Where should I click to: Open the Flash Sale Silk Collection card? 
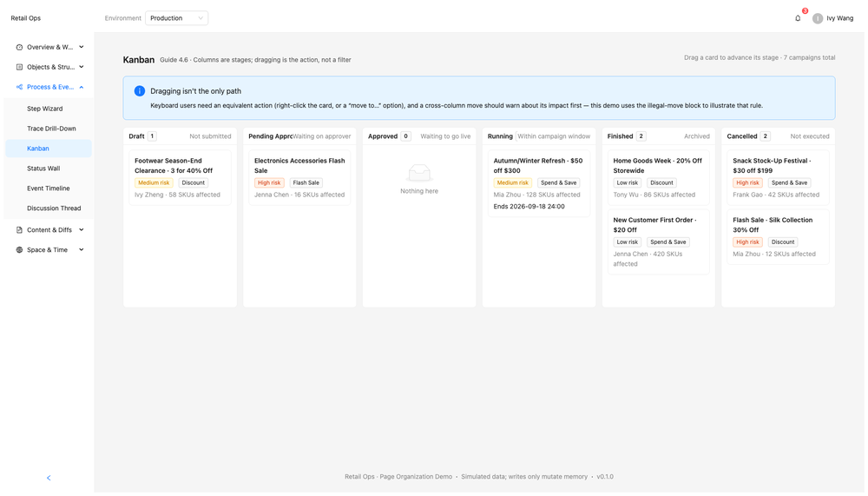778,236
